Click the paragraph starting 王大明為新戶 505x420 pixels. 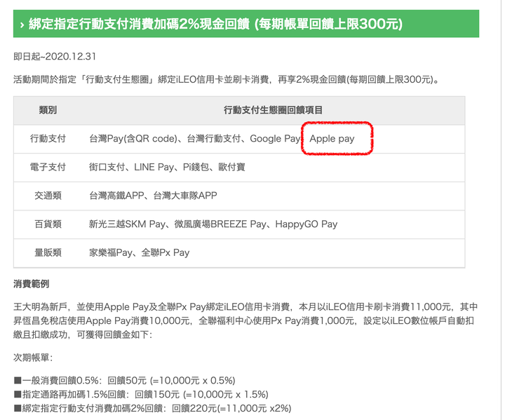point(245,320)
